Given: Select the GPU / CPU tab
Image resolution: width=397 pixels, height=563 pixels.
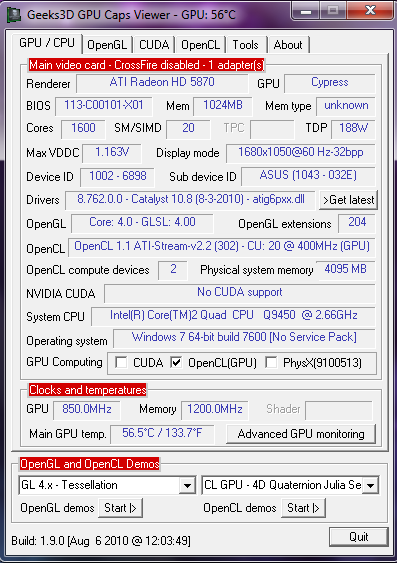Looking at the screenshot, I should 47,43.
